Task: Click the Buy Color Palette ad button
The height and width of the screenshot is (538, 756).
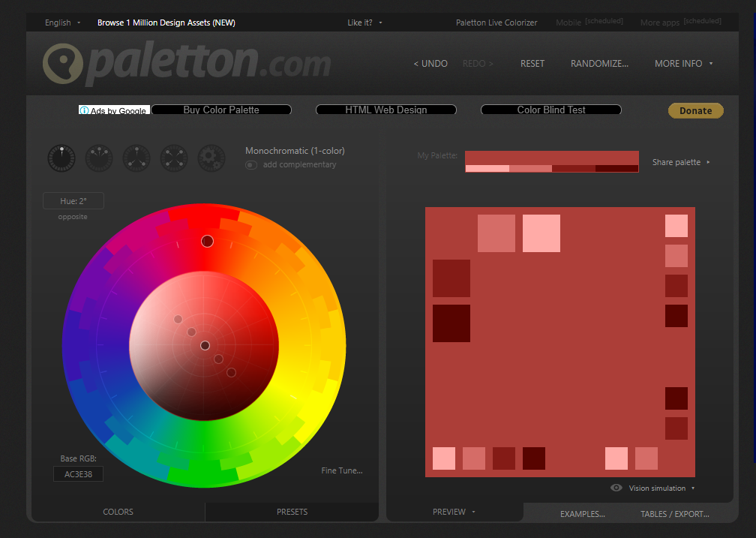Action: coord(221,110)
